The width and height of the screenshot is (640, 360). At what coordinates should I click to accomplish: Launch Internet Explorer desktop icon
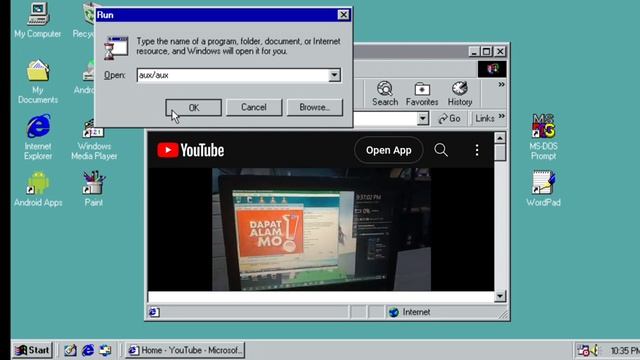[38, 137]
